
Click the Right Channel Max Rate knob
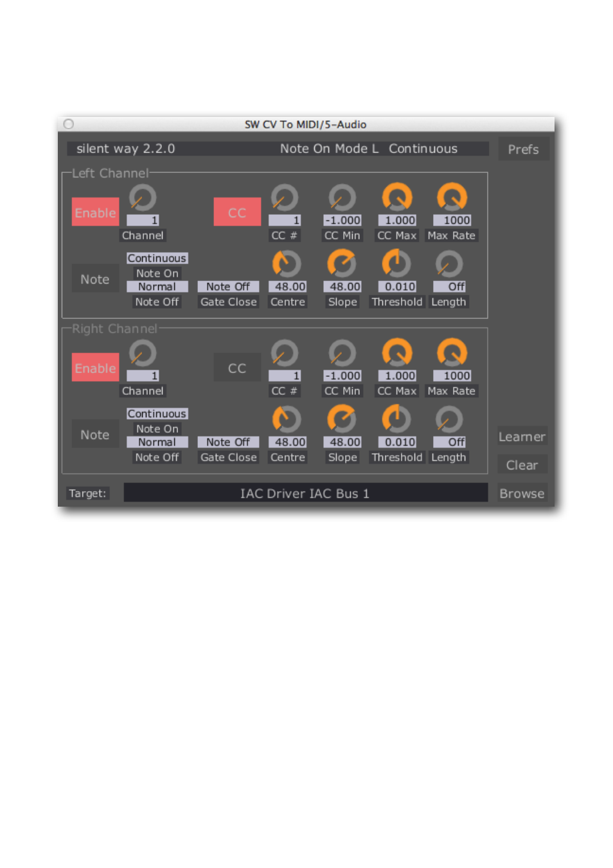(x=452, y=353)
